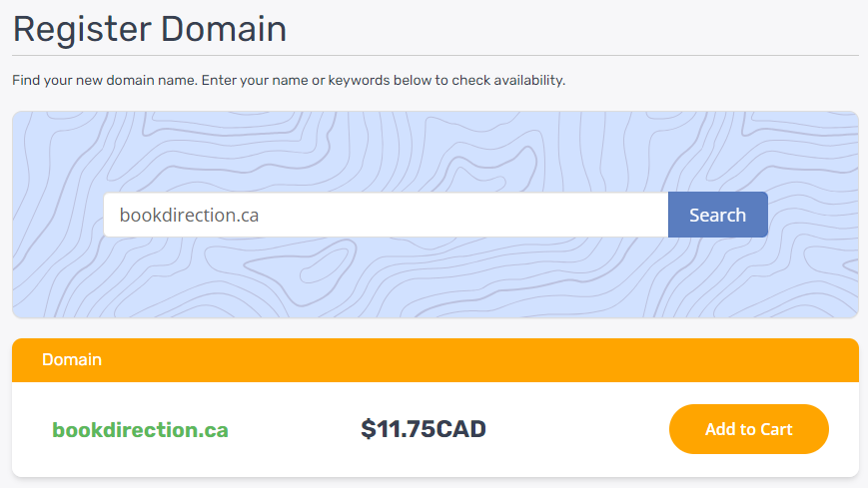Image resolution: width=868 pixels, height=488 pixels.
Task: Click the word 'Register' in the title
Action: (82, 29)
